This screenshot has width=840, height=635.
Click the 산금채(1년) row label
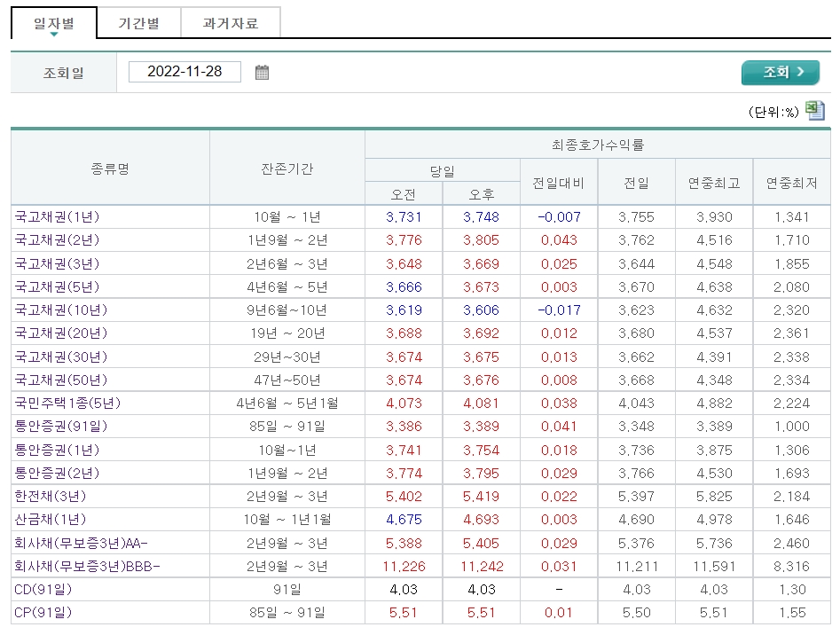[51, 517]
